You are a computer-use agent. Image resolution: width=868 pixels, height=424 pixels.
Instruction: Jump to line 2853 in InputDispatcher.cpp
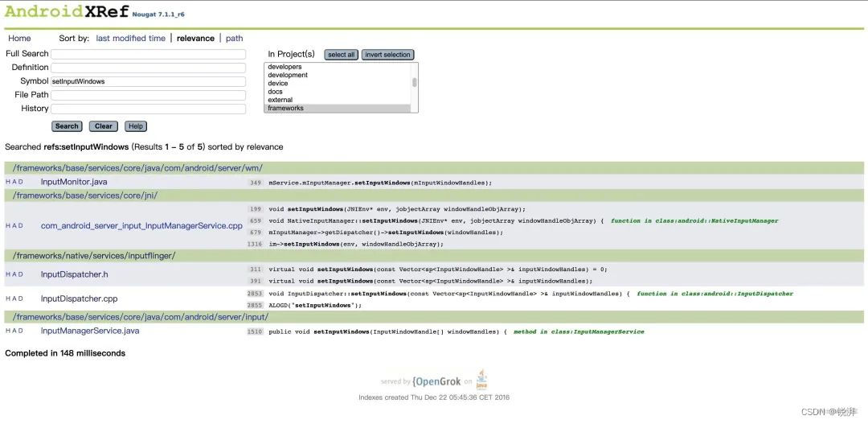click(x=255, y=294)
